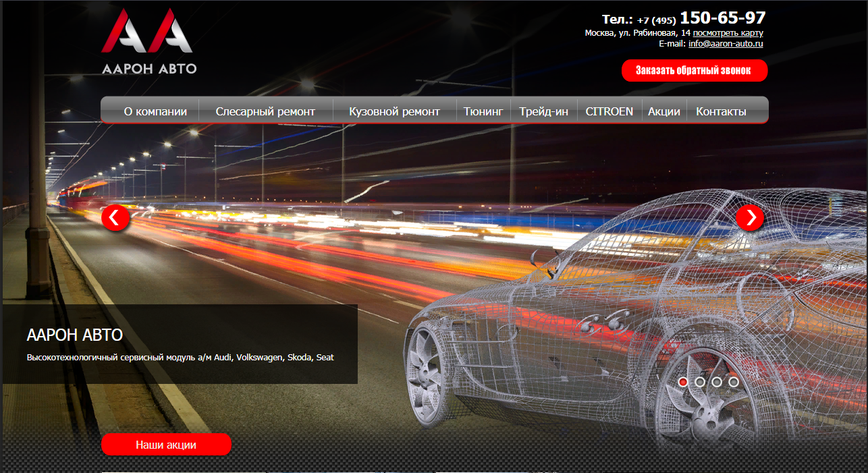
Task: Click the Наши акции button
Action: click(166, 445)
